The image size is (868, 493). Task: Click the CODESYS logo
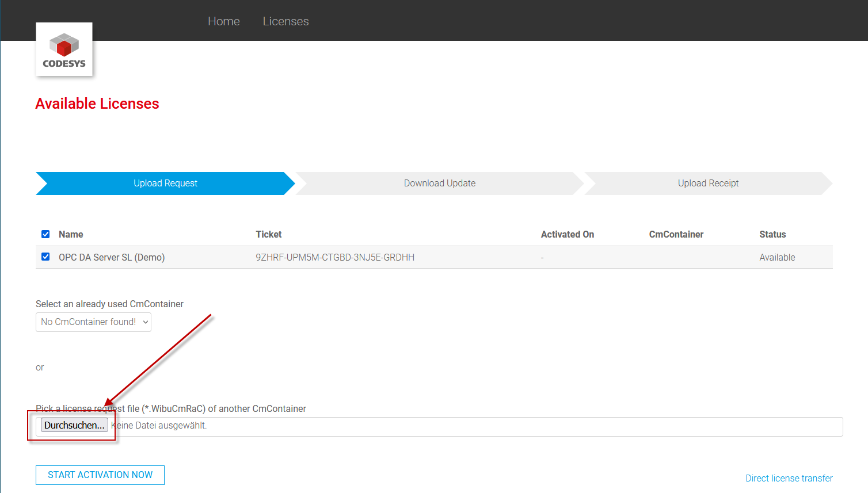[x=64, y=49]
